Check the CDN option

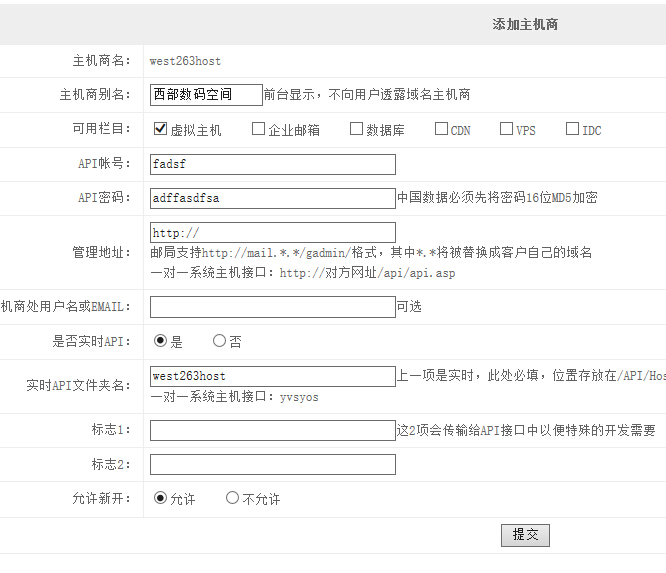(x=441, y=129)
